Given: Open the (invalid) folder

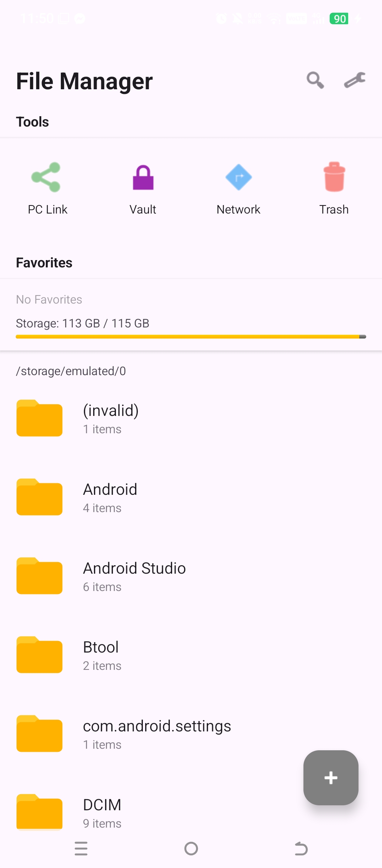Looking at the screenshot, I should 191,419.
